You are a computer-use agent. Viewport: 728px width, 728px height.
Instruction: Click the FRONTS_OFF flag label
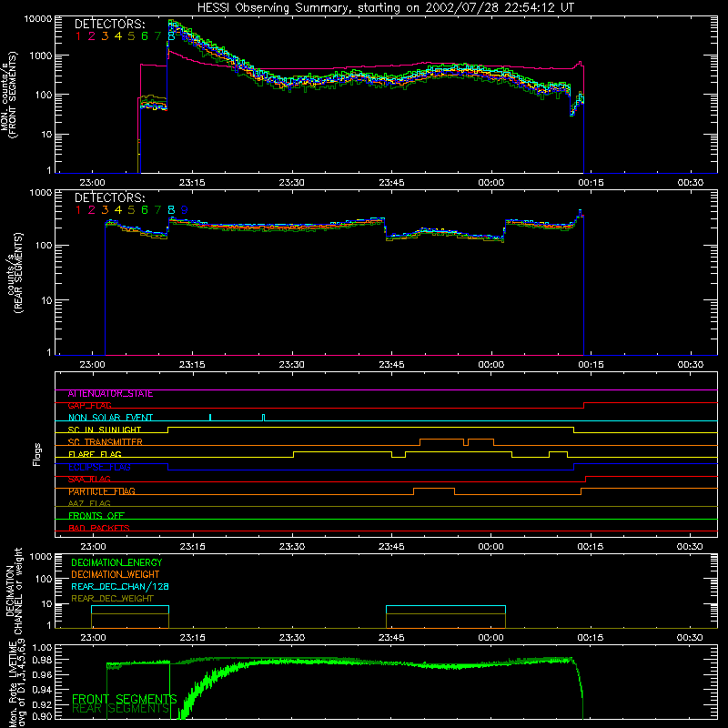click(x=96, y=516)
